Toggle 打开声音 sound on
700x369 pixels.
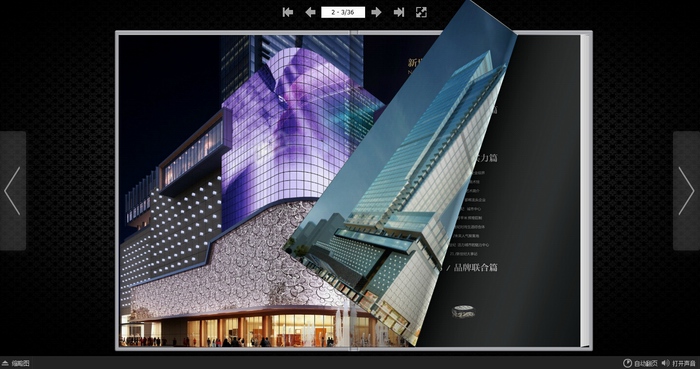(x=684, y=363)
